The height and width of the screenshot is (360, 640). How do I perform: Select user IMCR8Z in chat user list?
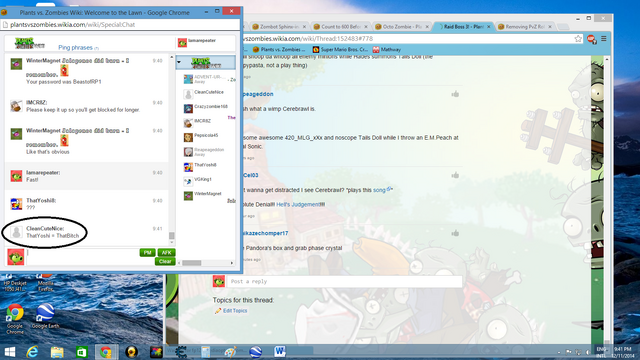pyautogui.click(x=202, y=121)
